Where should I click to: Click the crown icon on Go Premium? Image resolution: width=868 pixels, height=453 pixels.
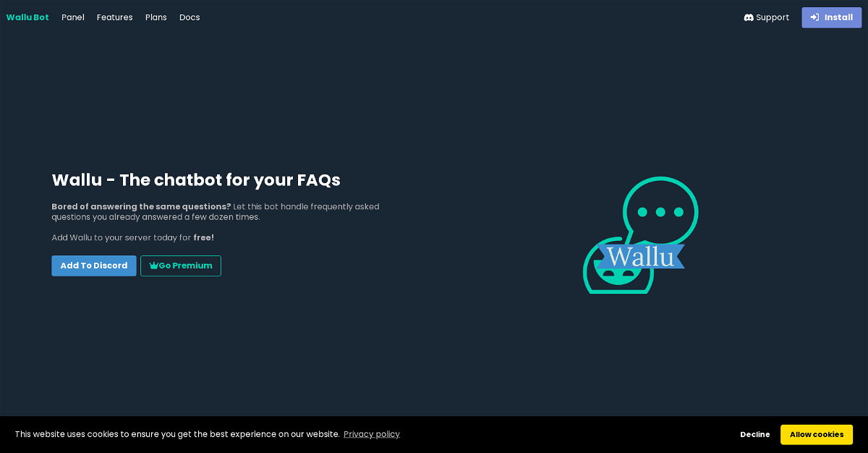[x=153, y=266]
